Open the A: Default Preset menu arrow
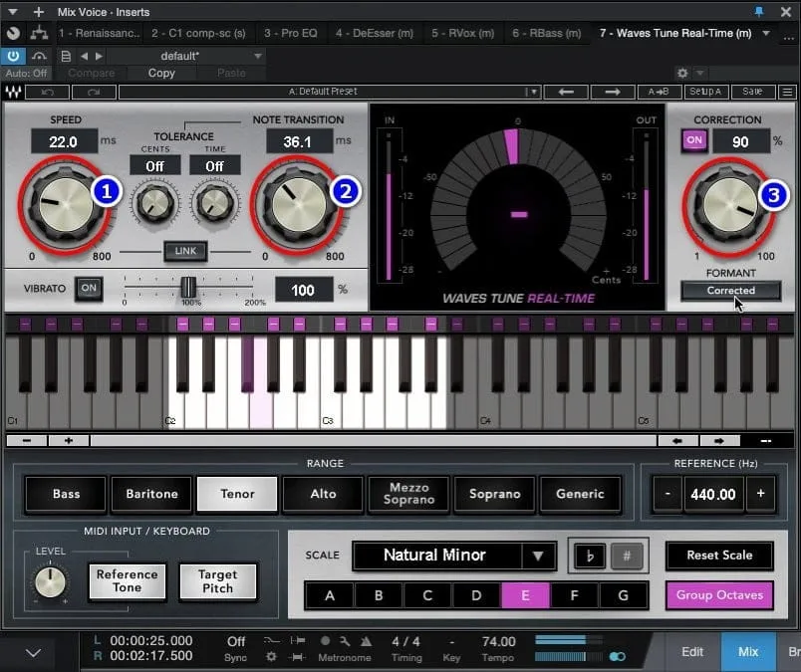Screen dimensions: 801x672 click(533, 92)
